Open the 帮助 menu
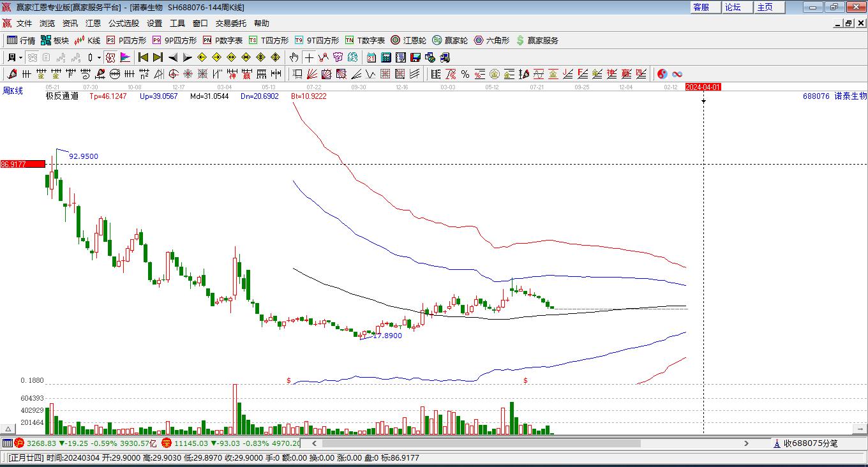 [262, 23]
